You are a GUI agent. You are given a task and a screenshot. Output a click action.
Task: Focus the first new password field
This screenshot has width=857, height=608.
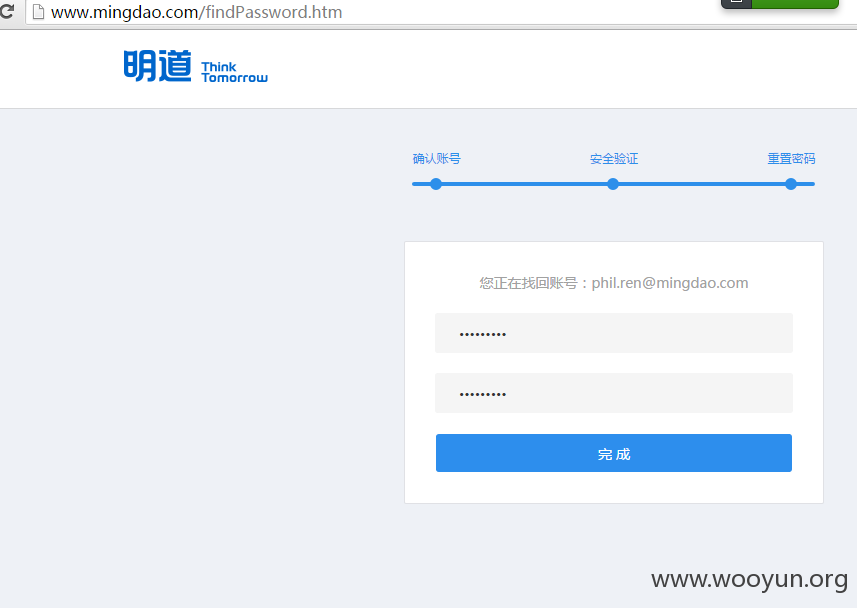click(x=614, y=333)
